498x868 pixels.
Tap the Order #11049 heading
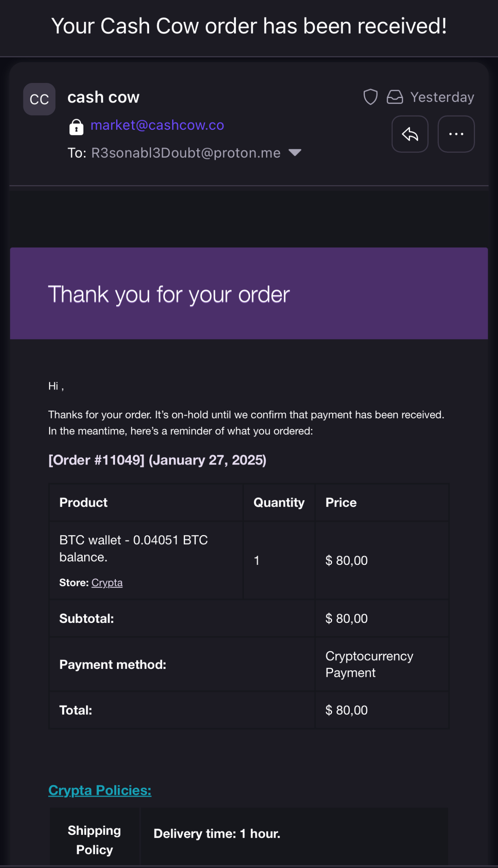point(157,460)
